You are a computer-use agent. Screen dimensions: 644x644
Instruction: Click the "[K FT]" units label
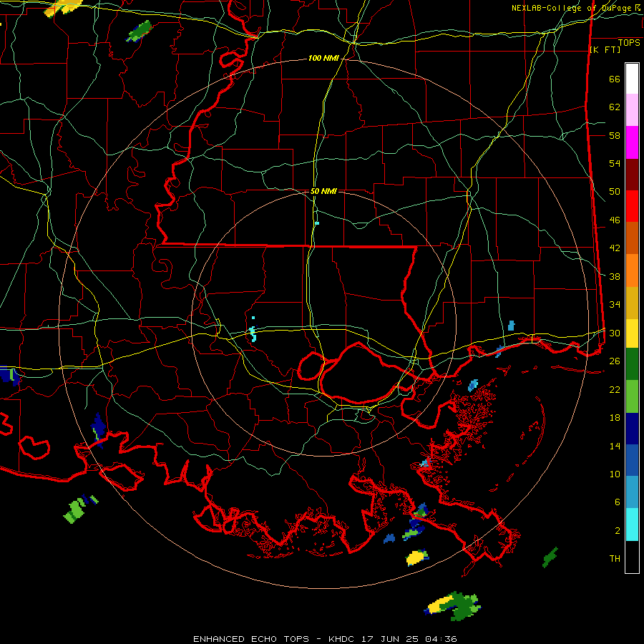(x=605, y=49)
